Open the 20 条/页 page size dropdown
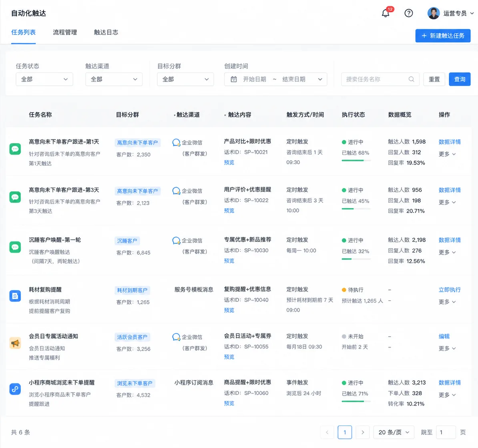Image resolution: width=478 pixels, height=448 pixels. click(394, 432)
